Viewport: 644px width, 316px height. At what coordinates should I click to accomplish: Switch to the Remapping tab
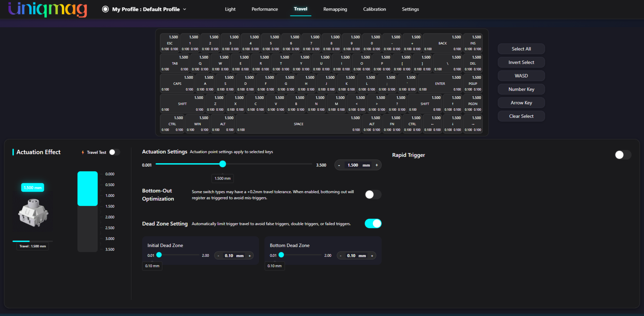pyautogui.click(x=335, y=9)
